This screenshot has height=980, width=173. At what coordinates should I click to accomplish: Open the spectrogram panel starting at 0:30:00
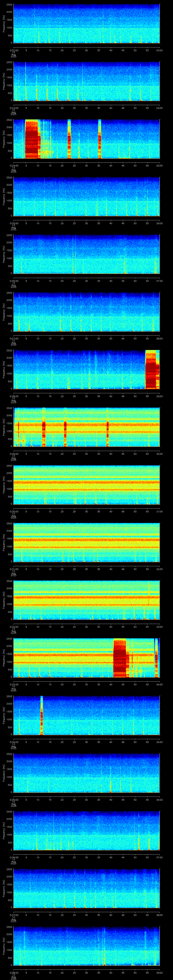click(86, 485)
